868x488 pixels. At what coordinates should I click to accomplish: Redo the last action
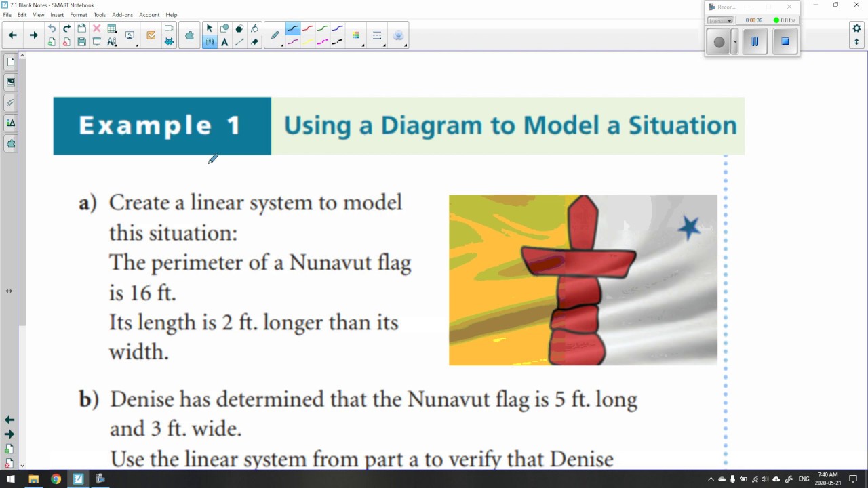[x=66, y=28]
